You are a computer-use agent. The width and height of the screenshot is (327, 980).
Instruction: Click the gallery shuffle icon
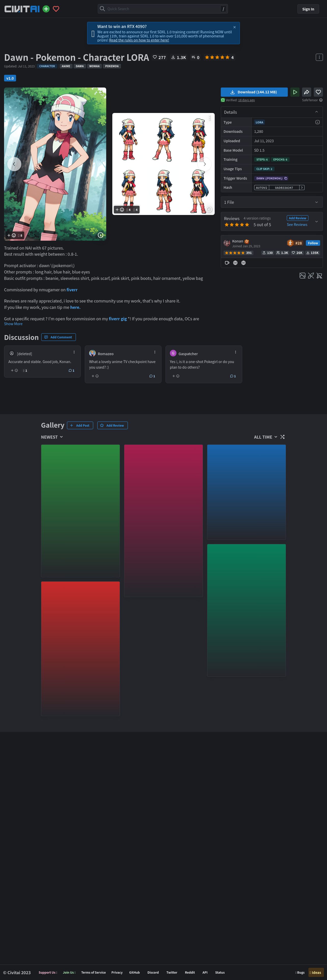[x=282, y=437]
